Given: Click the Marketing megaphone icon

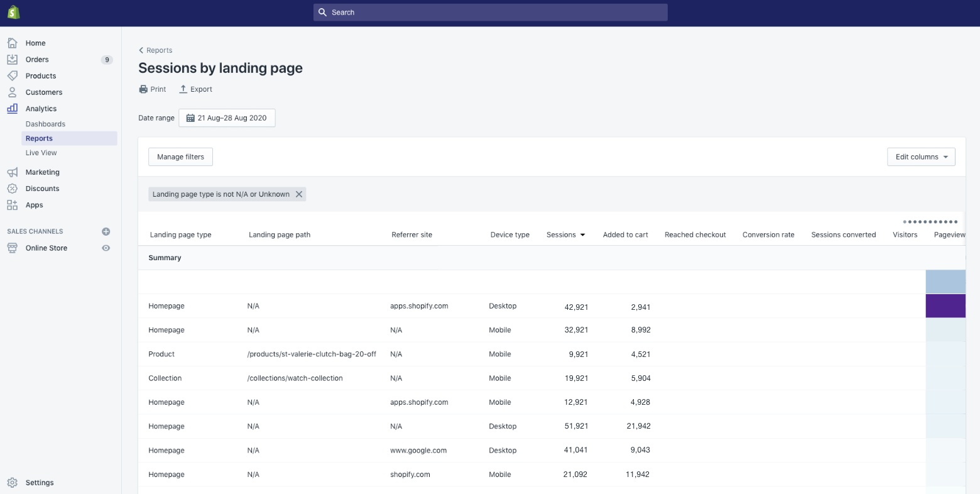Looking at the screenshot, I should click(x=13, y=172).
